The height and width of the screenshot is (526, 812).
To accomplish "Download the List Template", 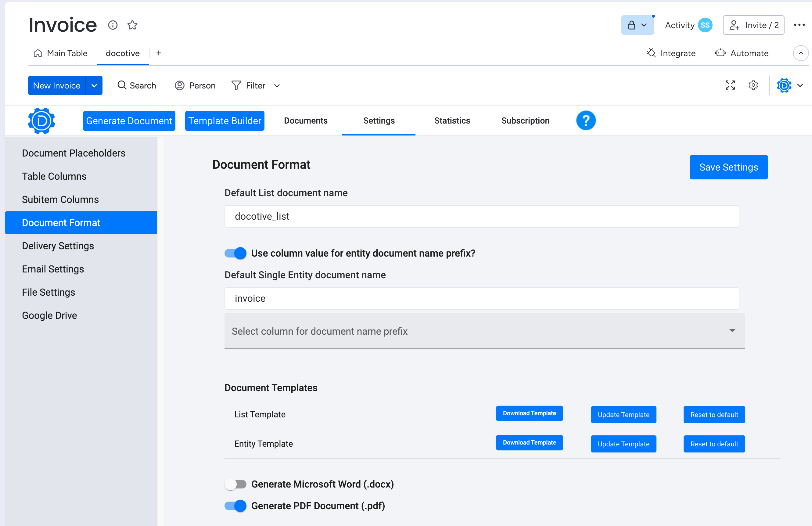I will 529,413.
